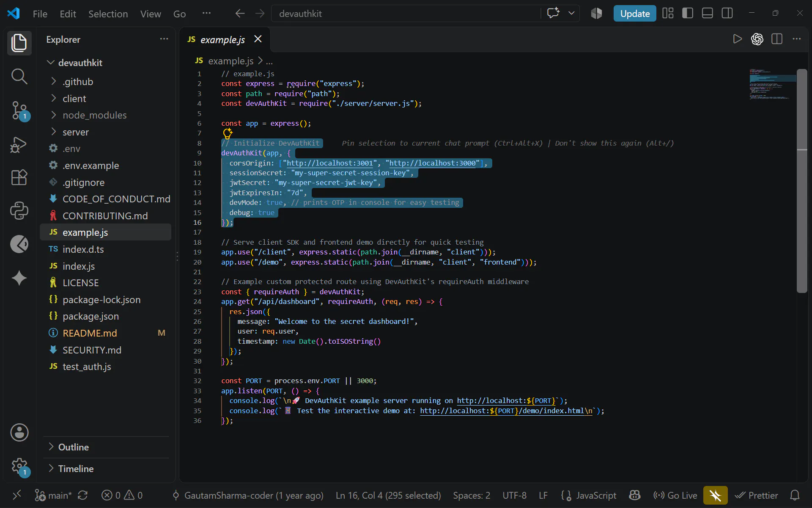
Task: Open Run and Debug view
Action: tap(19, 144)
